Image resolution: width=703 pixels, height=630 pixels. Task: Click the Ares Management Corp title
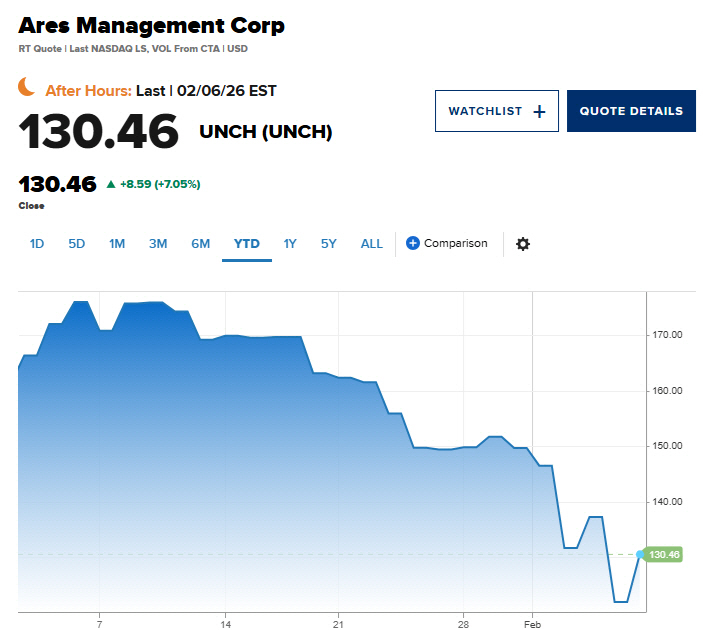(x=152, y=26)
